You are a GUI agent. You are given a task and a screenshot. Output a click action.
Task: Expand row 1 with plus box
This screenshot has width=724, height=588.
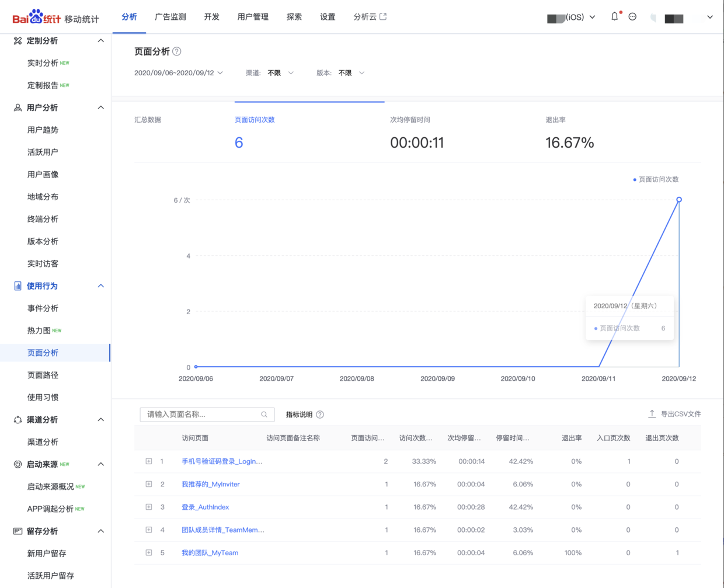pos(149,461)
